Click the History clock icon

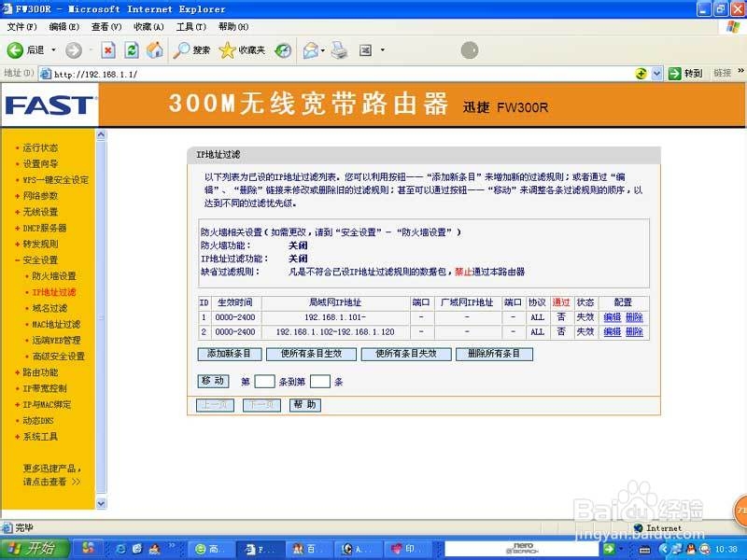[283, 50]
